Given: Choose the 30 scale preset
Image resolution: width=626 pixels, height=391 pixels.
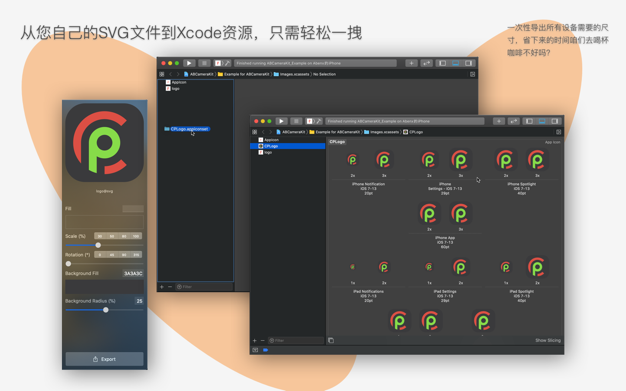Looking at the screenshot, I should [100, 236].
